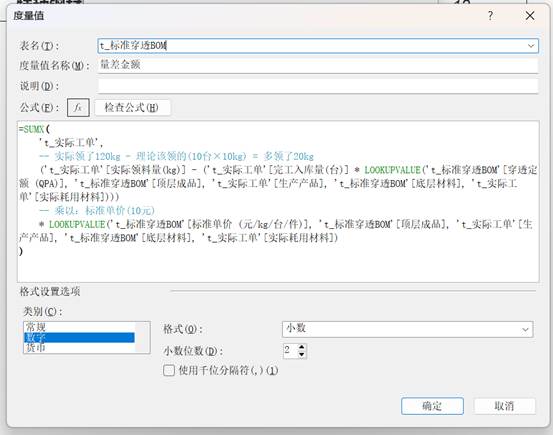This screenshot has width=553, height=435.
Task: Click the 度量值名称 input field
Action: tap(318, 65)
